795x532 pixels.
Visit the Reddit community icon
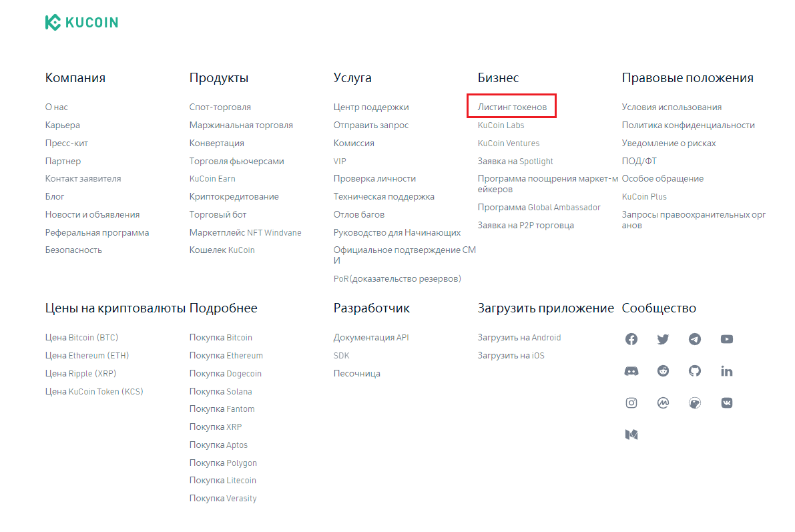(x=664, y=370)
